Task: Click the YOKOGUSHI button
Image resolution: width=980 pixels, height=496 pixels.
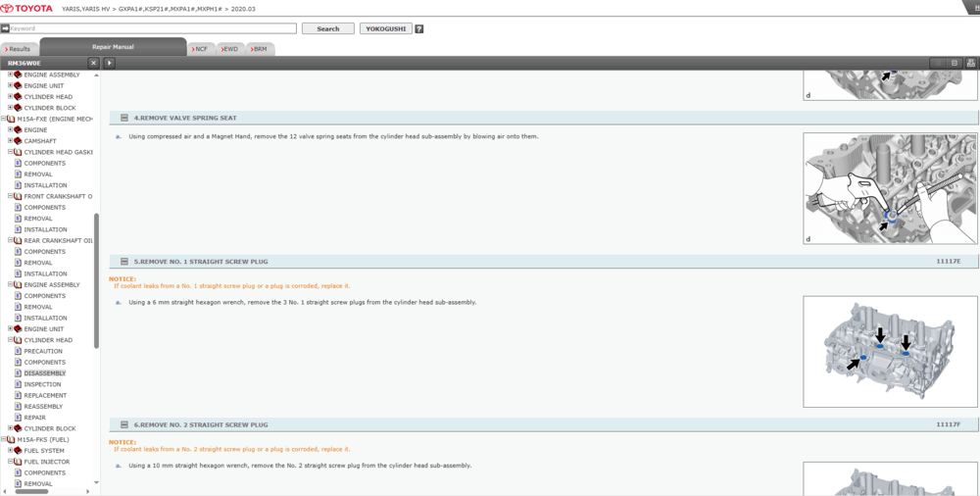Action: [385, 28]
